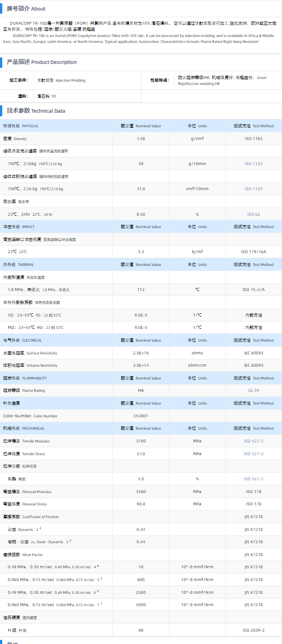Click the Color Number value CF2001
This screenshot has height=644, width=282.
141,416
